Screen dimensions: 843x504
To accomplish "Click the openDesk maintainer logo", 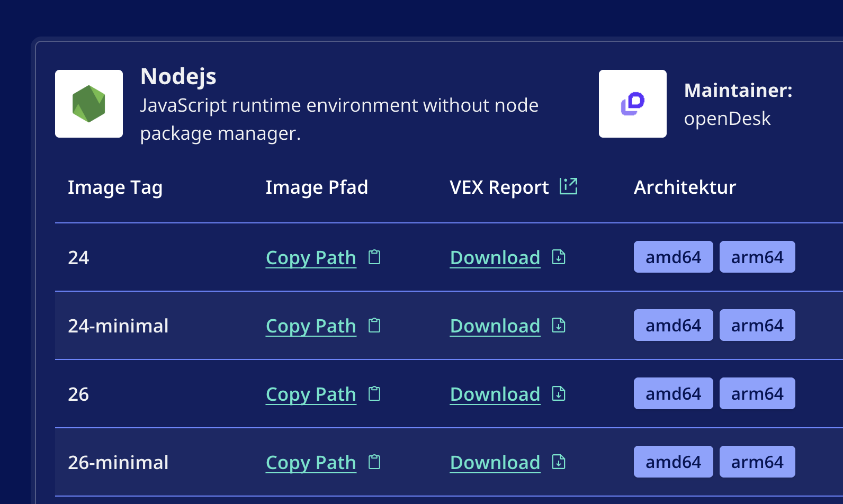I will (x=633, y=104).
